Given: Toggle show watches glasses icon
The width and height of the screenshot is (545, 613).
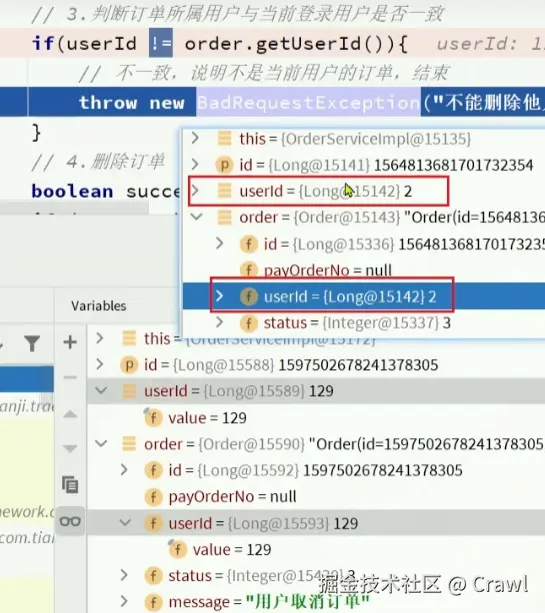Looking at the screenshot, I should [x=70, y=521].
